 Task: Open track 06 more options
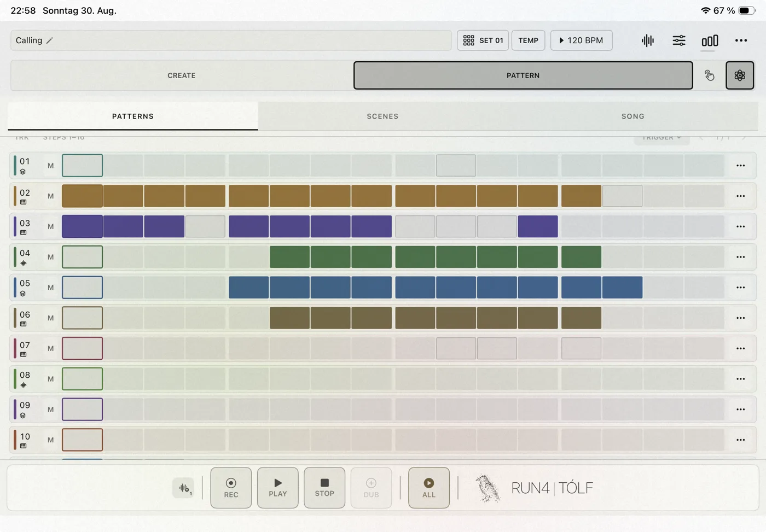[740, 318]
